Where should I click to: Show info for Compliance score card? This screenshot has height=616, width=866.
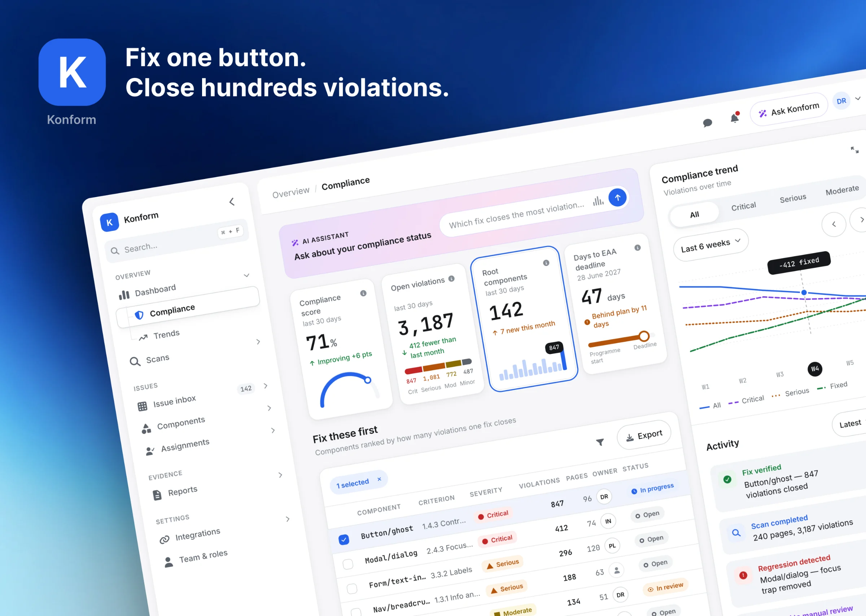[363, 293]
